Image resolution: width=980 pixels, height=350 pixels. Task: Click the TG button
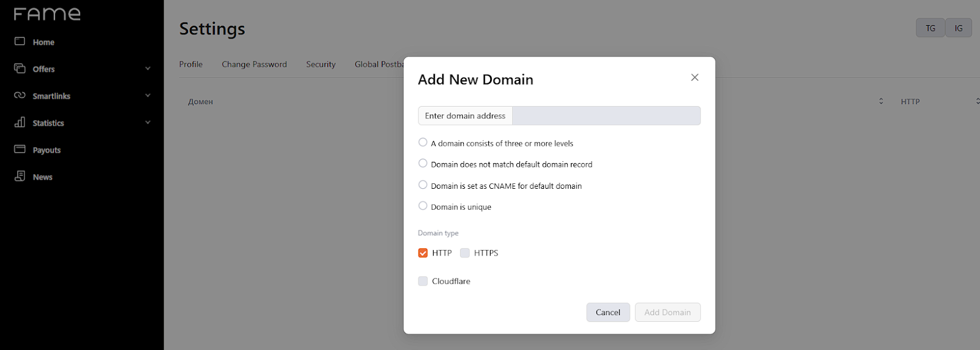point(930,28)
